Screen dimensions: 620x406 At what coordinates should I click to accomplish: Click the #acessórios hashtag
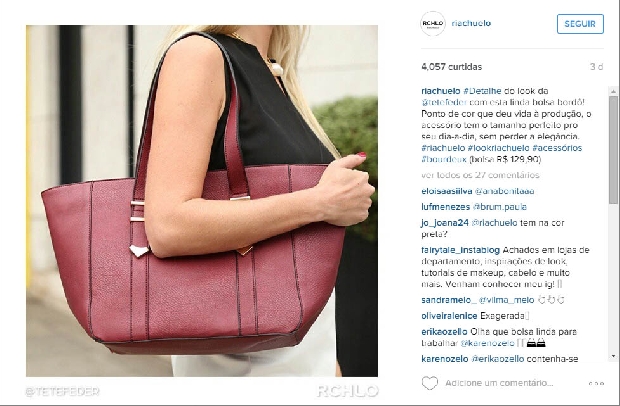point(557,148)
